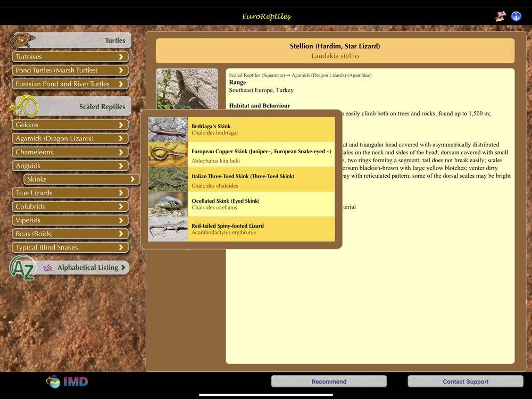This screenshot has height=399, width=532.
Task: Tap the Bedriaga's Skink thumbnail
Action: [168, 129]
